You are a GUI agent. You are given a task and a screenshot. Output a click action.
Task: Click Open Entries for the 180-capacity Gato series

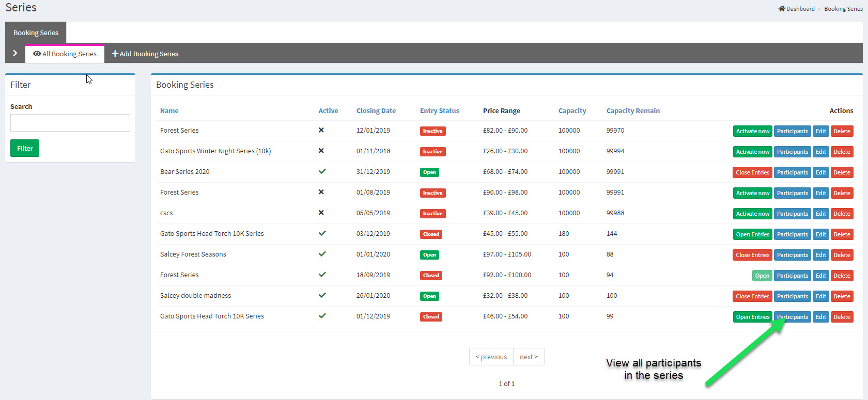pyautogui.click(x=752, y=234)
